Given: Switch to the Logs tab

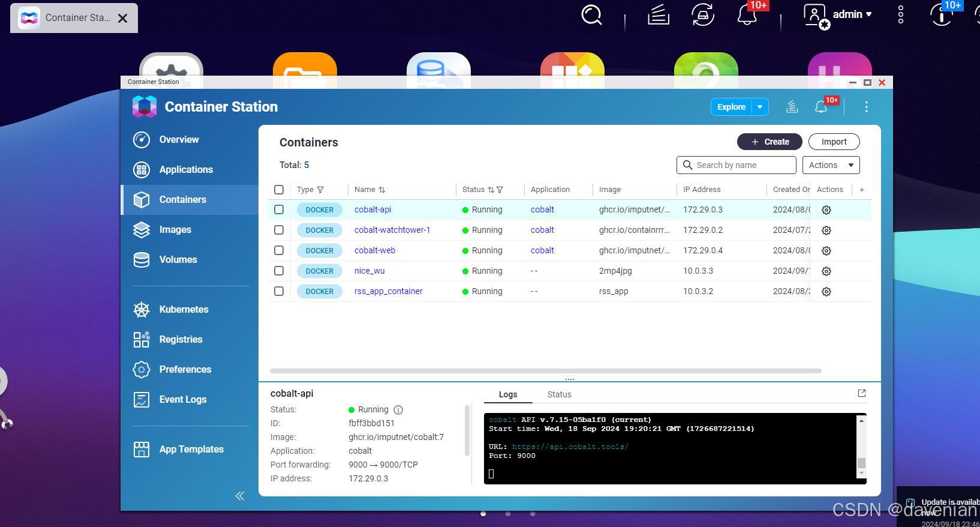Looking at the screenshot, I should [x=508, y=394].
